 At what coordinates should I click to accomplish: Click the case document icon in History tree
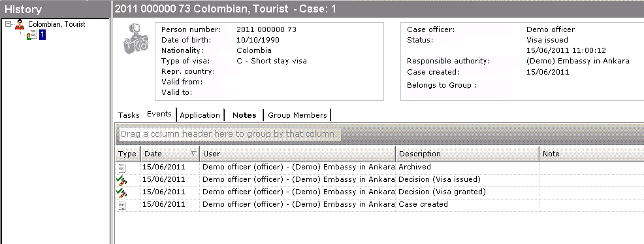[32, 35]
